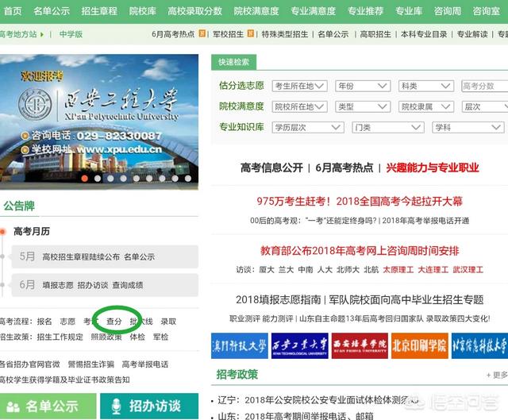The height and width of the screenshot is (420, 508).
Task: Open the 咨询周 navigation item
Action: point(448,11)
